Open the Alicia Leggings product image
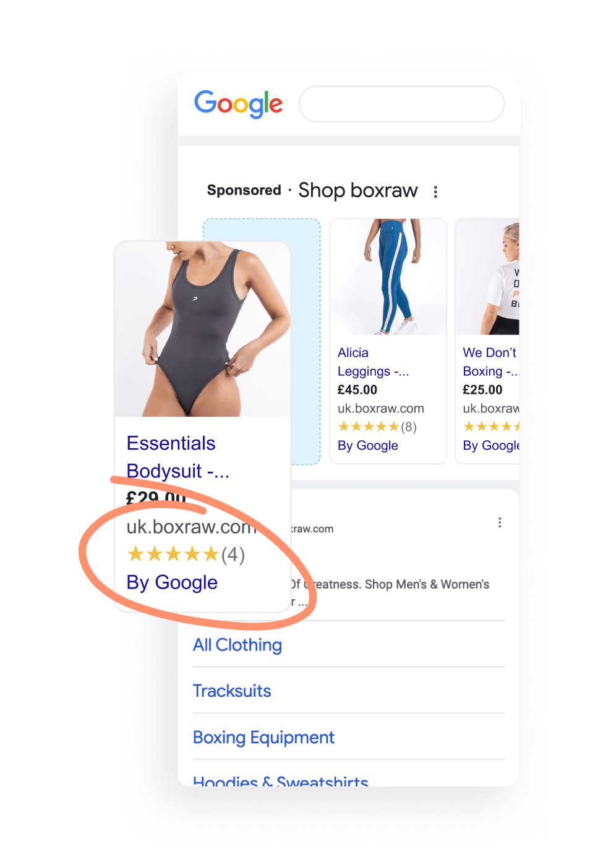Image resolution: width=616 pixels, height=860 pixels. pos(388,277)
